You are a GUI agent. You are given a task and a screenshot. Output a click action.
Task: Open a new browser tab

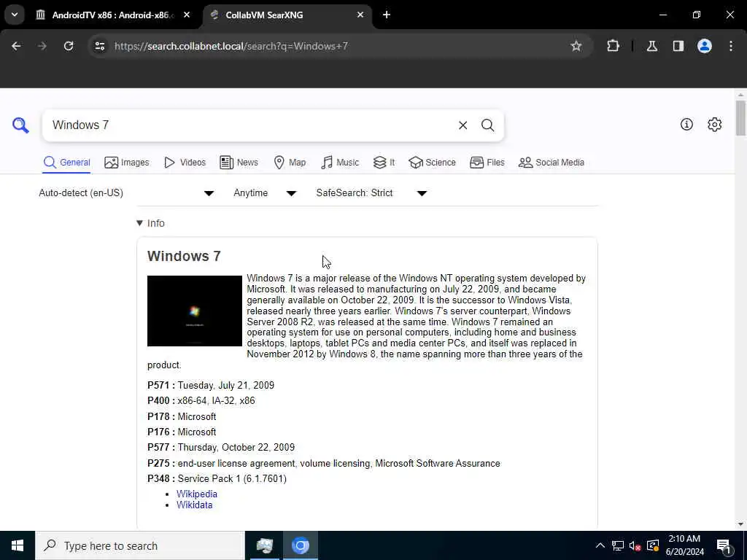[x=387, y=15]
